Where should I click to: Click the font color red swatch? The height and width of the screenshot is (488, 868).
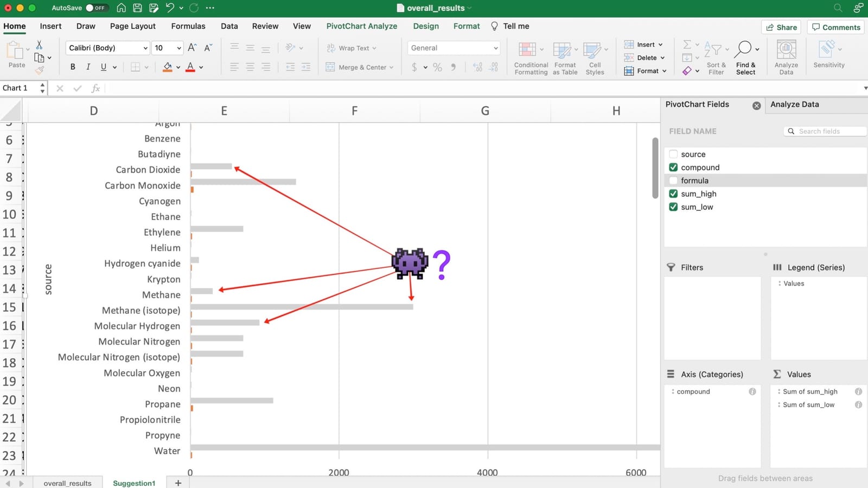coord(190,67)
